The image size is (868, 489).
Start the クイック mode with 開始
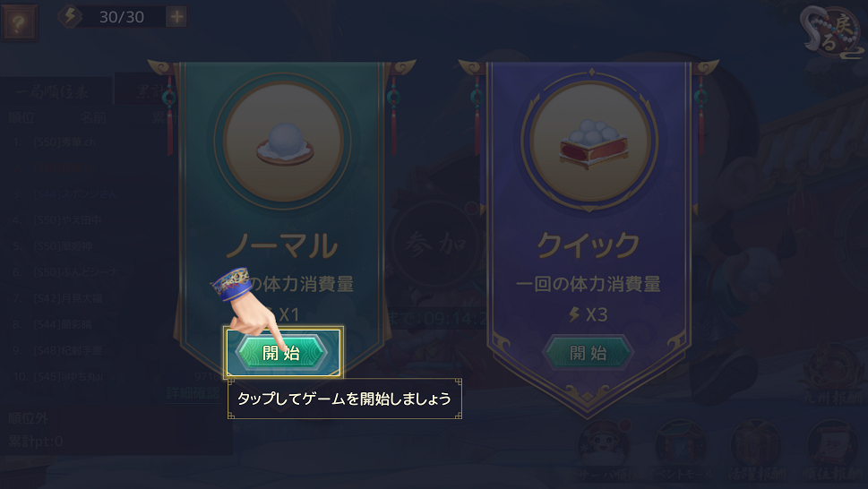coord(589,352)
